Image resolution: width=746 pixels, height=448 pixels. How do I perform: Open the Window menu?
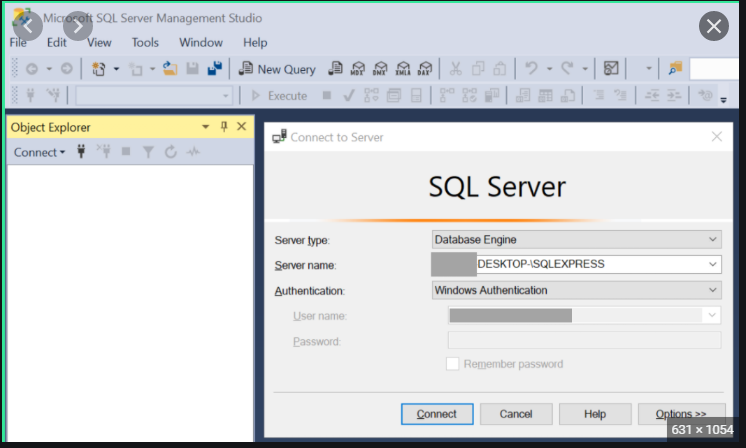[201, 43]
